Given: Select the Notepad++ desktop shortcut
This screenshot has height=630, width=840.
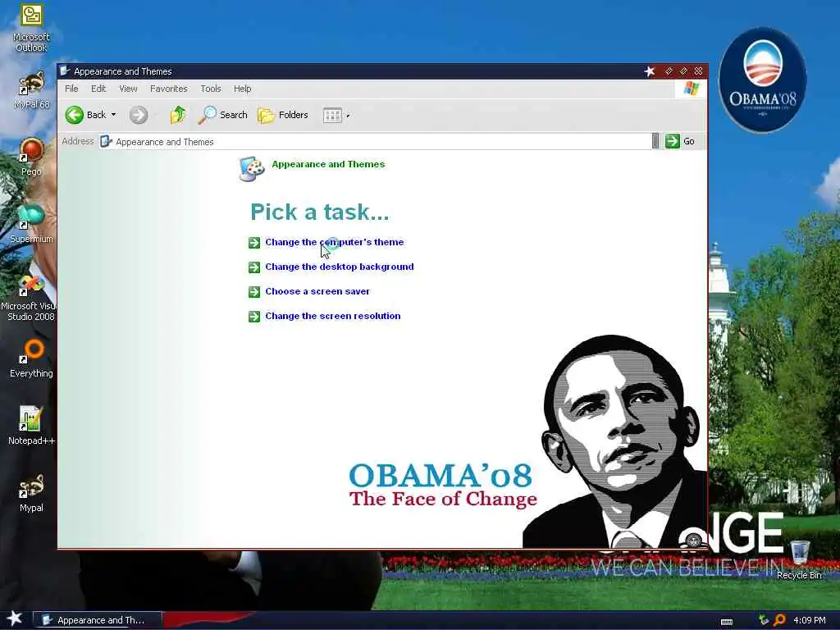Looking at the screenshot, I should [31, 426].
